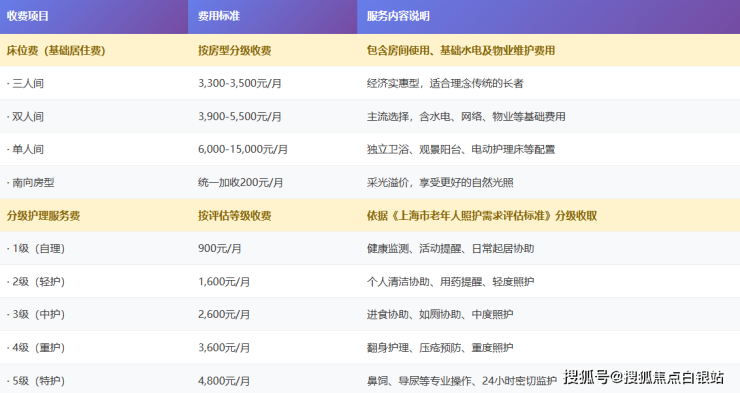Click the 统一加收200元/月 cell
Viewport: 740px width, 393px height.
click(x=241, y=183)
